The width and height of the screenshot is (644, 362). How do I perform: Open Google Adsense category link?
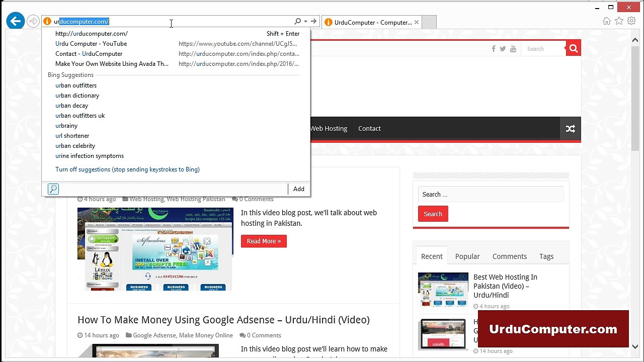tap(154, 335)
